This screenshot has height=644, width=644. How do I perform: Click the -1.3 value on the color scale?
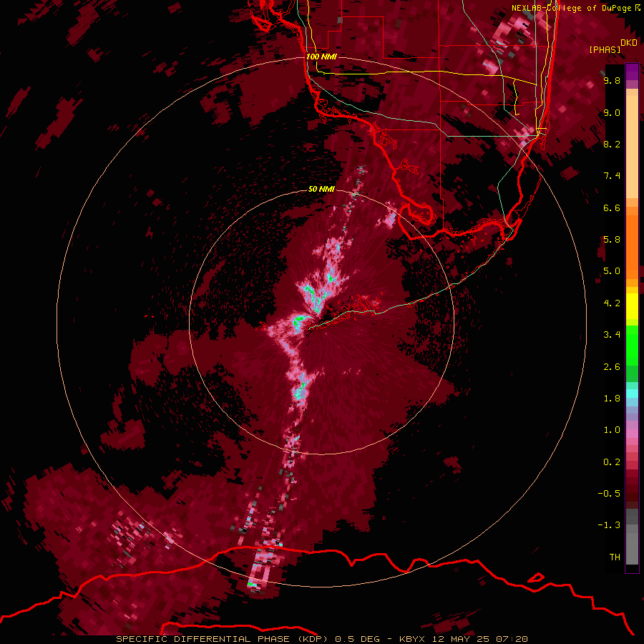[x=609, y=525]
